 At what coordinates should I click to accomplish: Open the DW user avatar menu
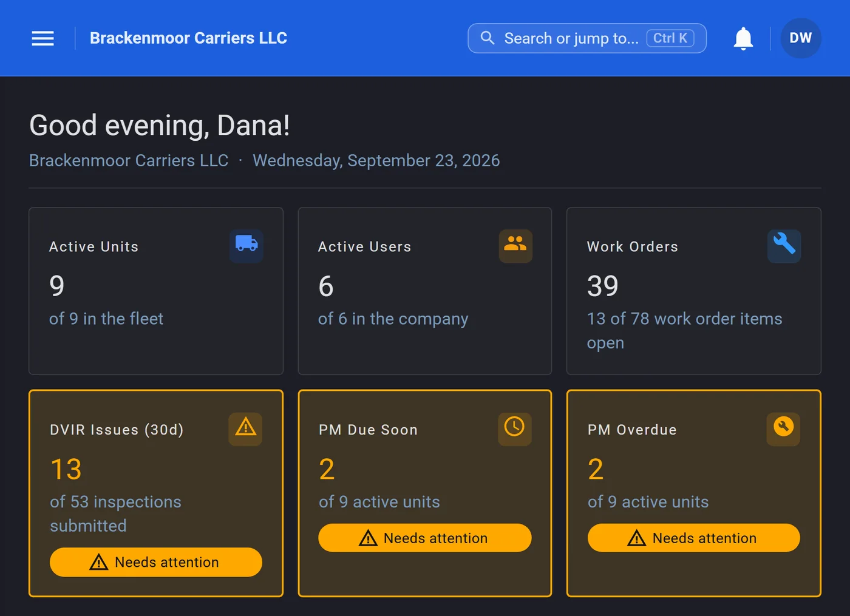click(x=801, y=38)
